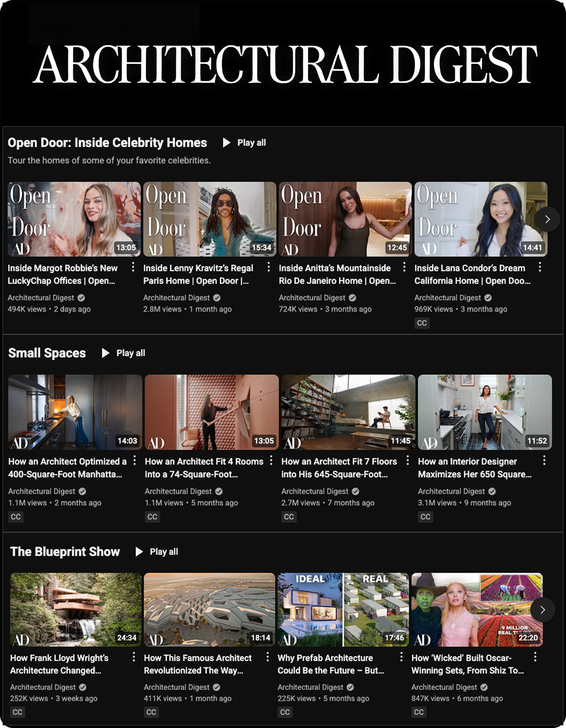Open Frank Lloyd Wright Fallingwater thumbnail

(76, 610)
